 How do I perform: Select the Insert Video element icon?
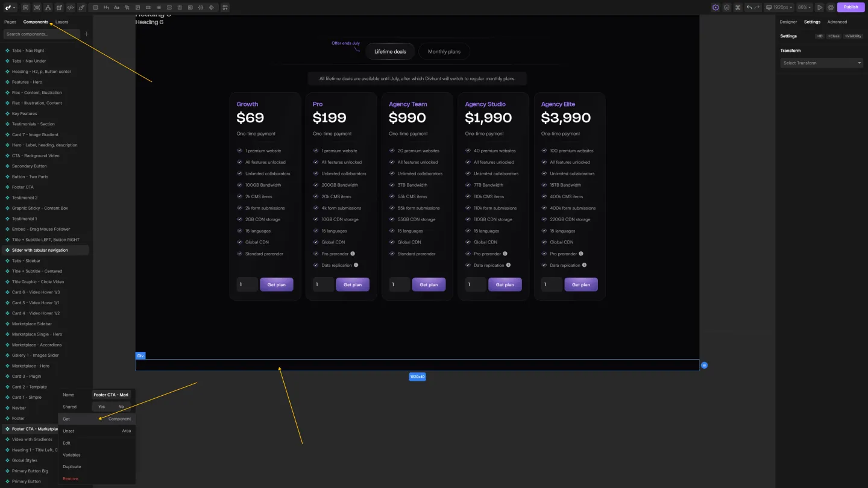148,7
